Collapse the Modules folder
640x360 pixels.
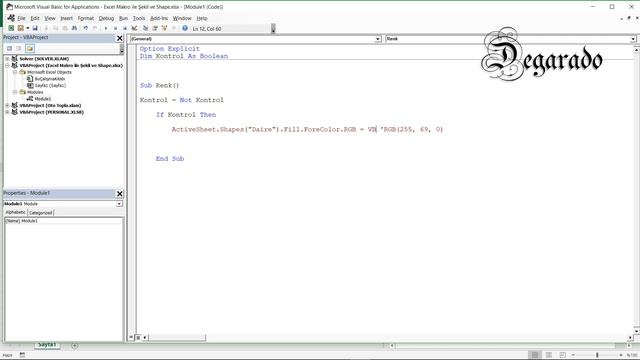click(x=15, y=92)
